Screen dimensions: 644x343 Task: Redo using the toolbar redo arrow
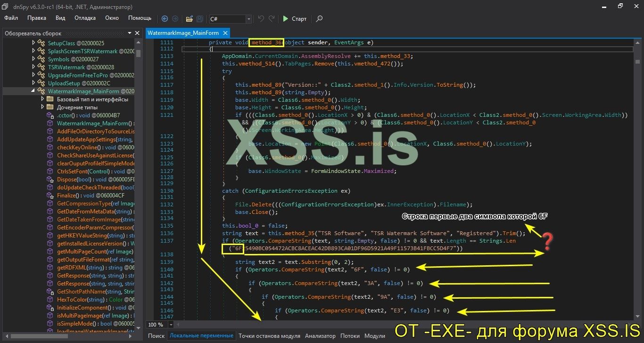coord(272,19)
